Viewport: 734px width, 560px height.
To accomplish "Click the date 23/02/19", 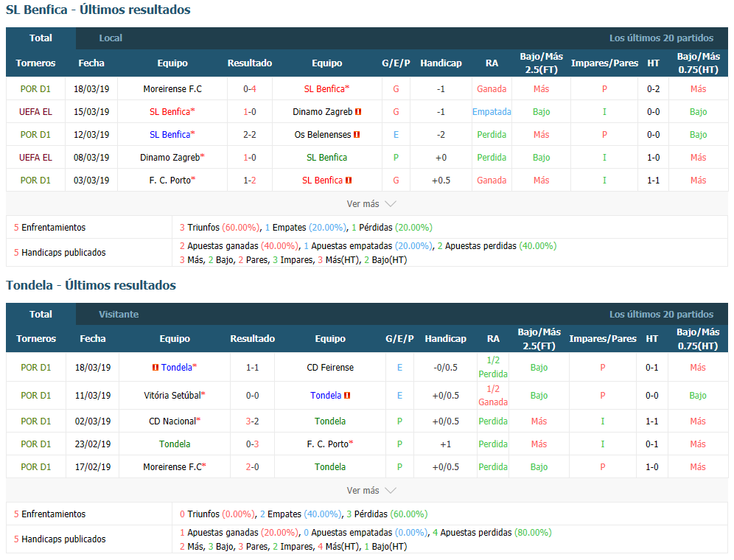I will click(93, 444).
